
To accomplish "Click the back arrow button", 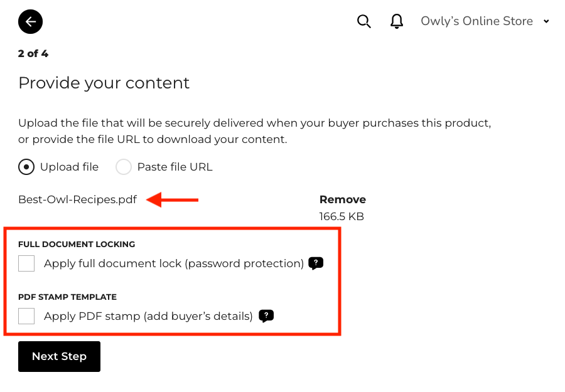I will 30,21.
